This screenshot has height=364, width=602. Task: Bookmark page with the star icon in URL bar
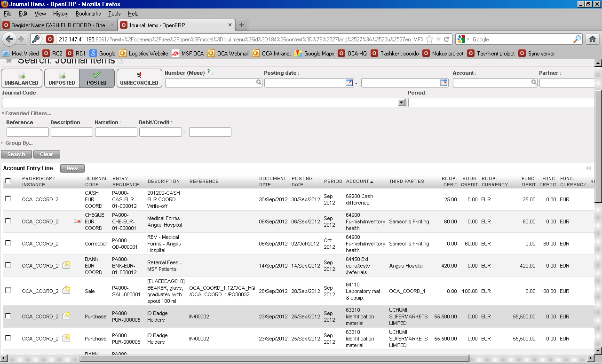(429, 39)
